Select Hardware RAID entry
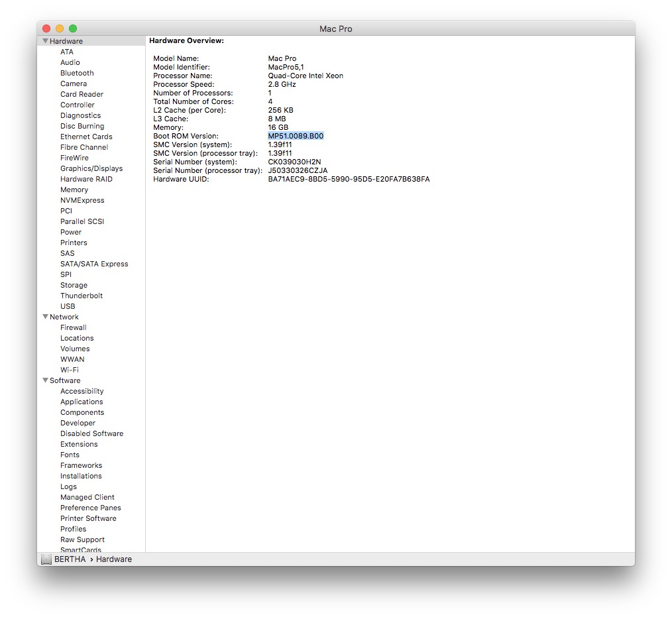The height and width of the screenshot is (619, 672). tap(86, 179)
